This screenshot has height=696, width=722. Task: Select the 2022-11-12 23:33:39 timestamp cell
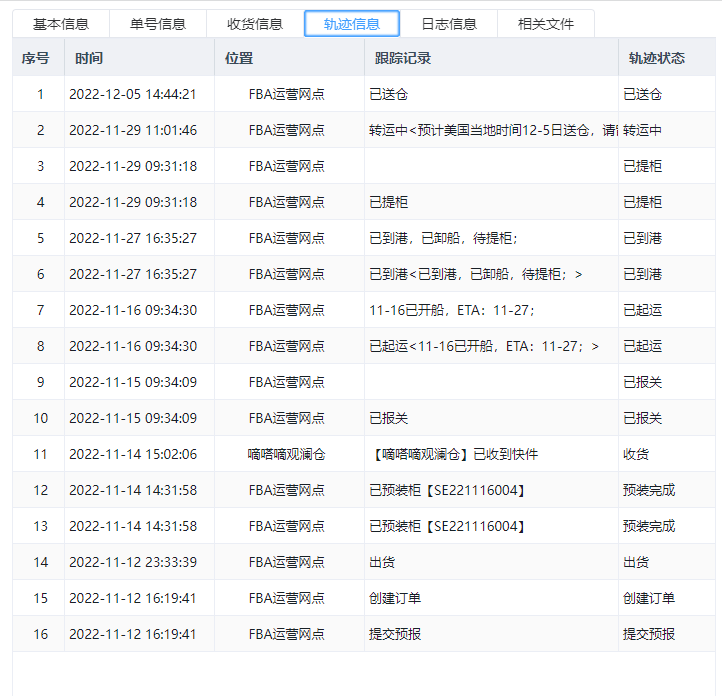(x=133, y=562)
